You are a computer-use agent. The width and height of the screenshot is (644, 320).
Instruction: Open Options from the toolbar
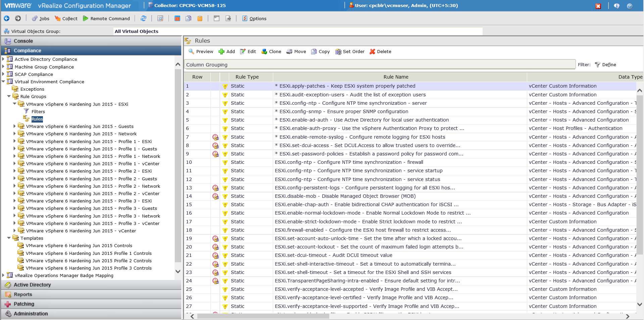click(x=254, y=18)
